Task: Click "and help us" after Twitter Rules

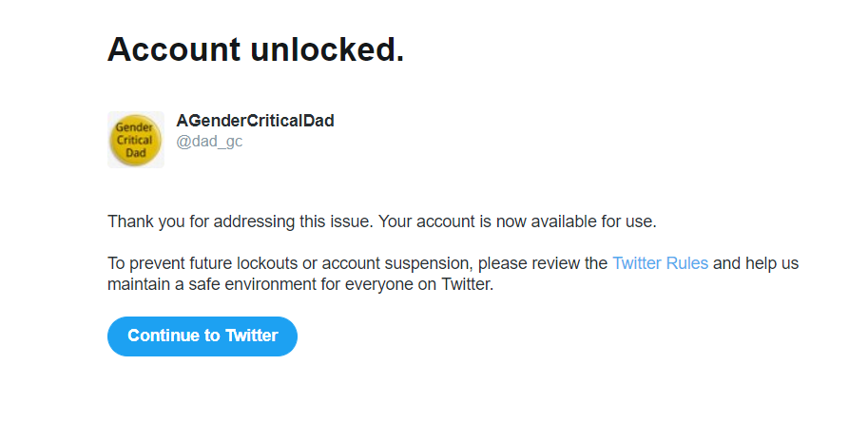Action: [756, 263]
